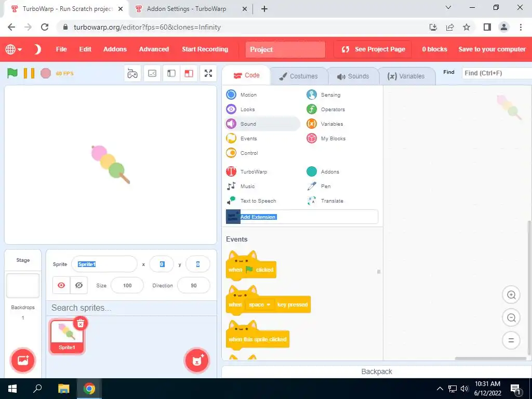
Task: Click the Search sprites field
Action: coord(131,308)
